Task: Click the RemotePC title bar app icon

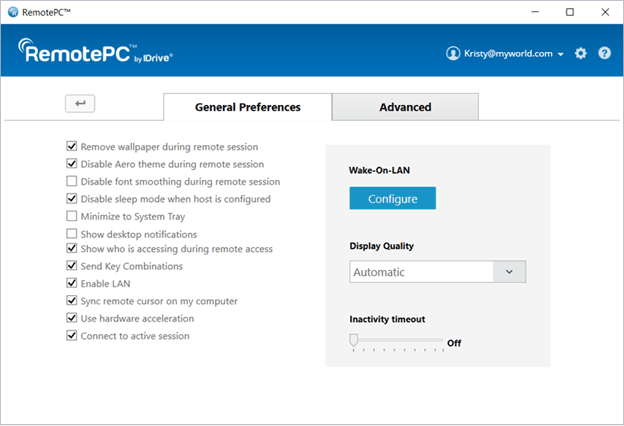Action: pyautogui.click(x=13, y=12)
